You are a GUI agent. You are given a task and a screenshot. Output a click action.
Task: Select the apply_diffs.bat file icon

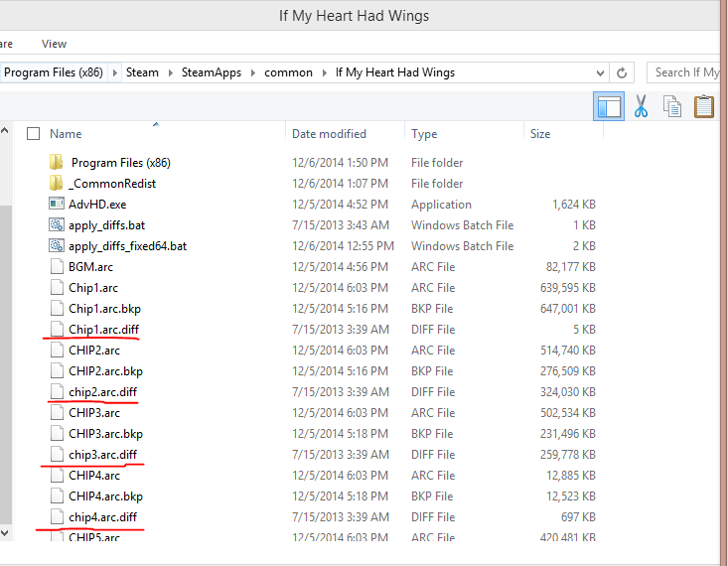57,224
